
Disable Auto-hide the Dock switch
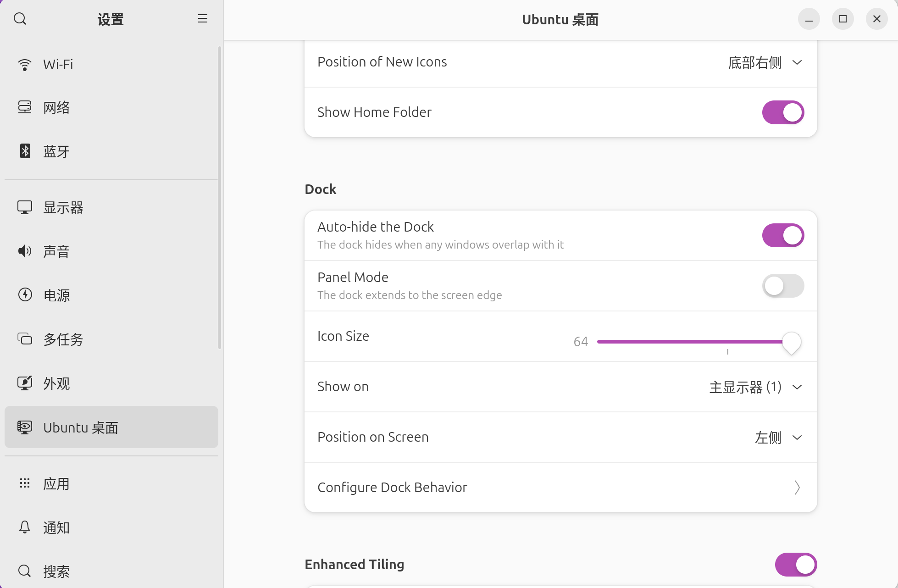click(x=783, y=235)
